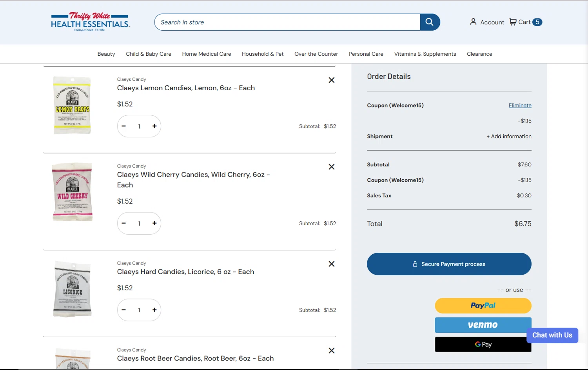
Task: Decrease Licorice quantity with minus
Action: coord(124,310)
